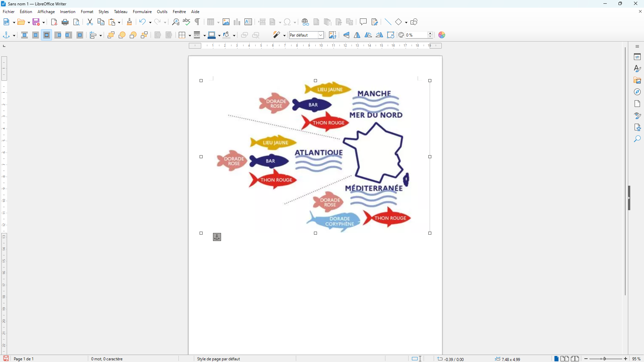This screenshot has height=362, width=644.
Task: Toggle formatting marks (pilcrow) display
Action: [x=198, y=22]
